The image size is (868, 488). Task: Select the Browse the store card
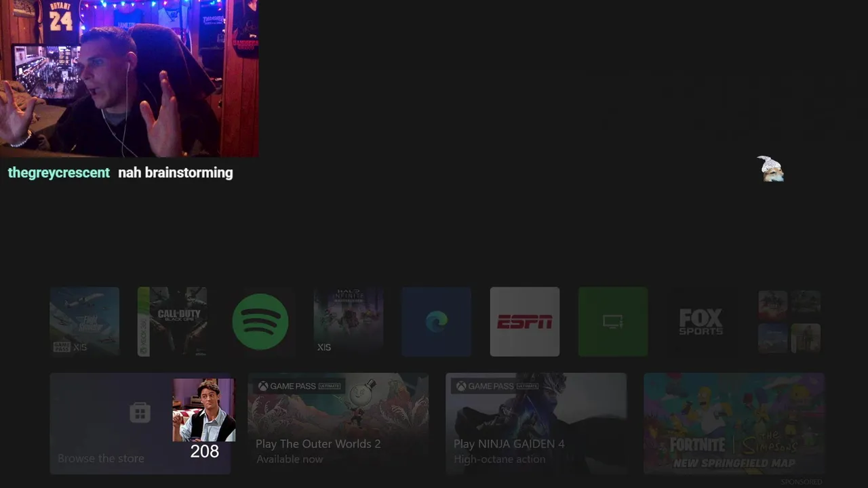click(140, 423)
